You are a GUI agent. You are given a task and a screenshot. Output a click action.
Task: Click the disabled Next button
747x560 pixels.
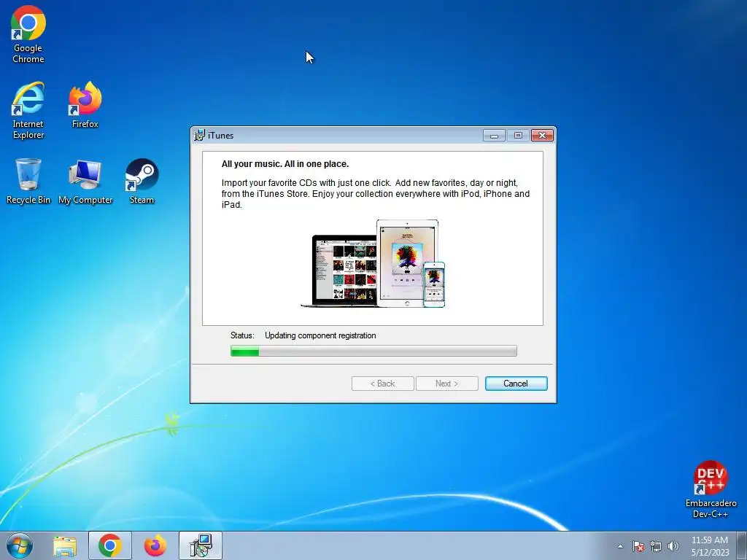[x=447, y=384]
